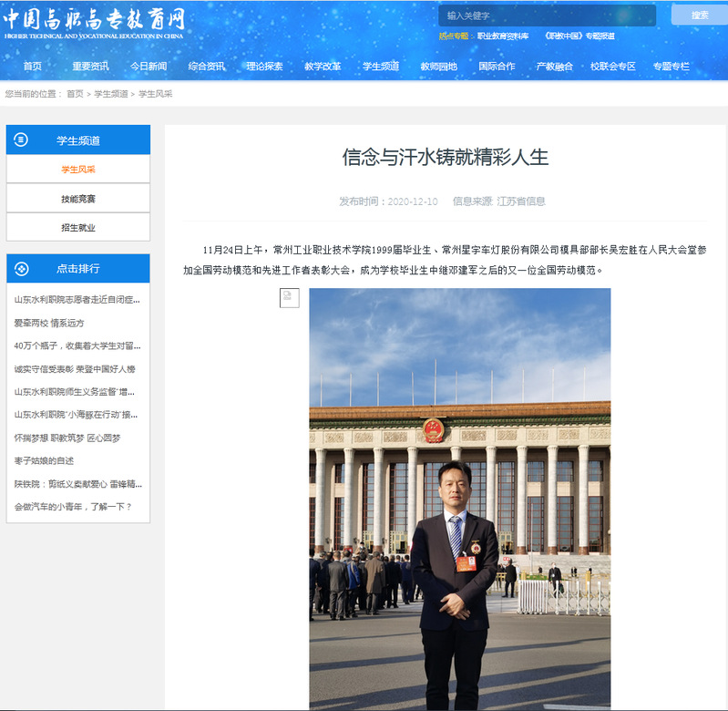
Task: Switch to 技能竞赛 in the sidebar
Action: [x=78, y=199]
